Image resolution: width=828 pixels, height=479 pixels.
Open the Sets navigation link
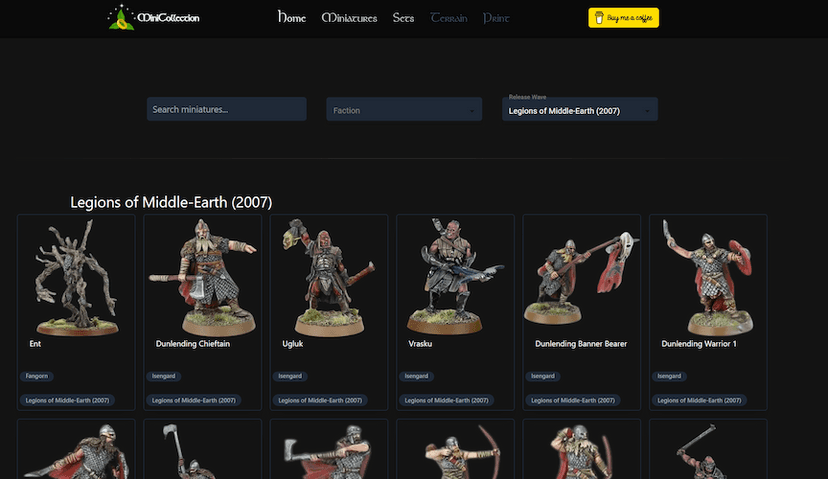(x=403, y=18)
